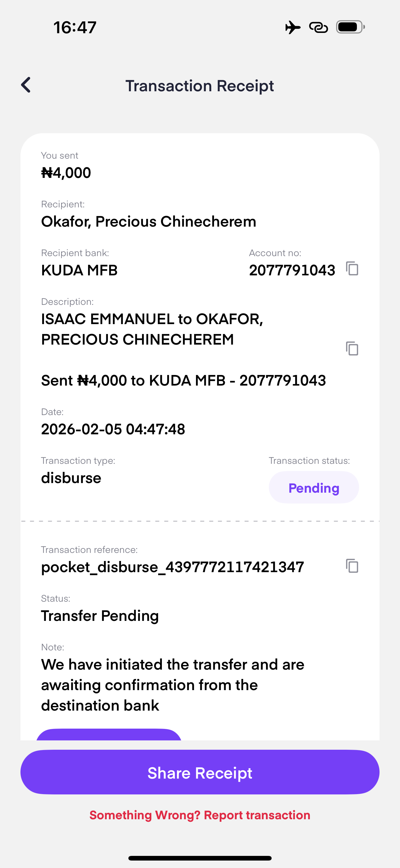Copy the account number 2077791043
400x868 pixels.
pos(352,269)
